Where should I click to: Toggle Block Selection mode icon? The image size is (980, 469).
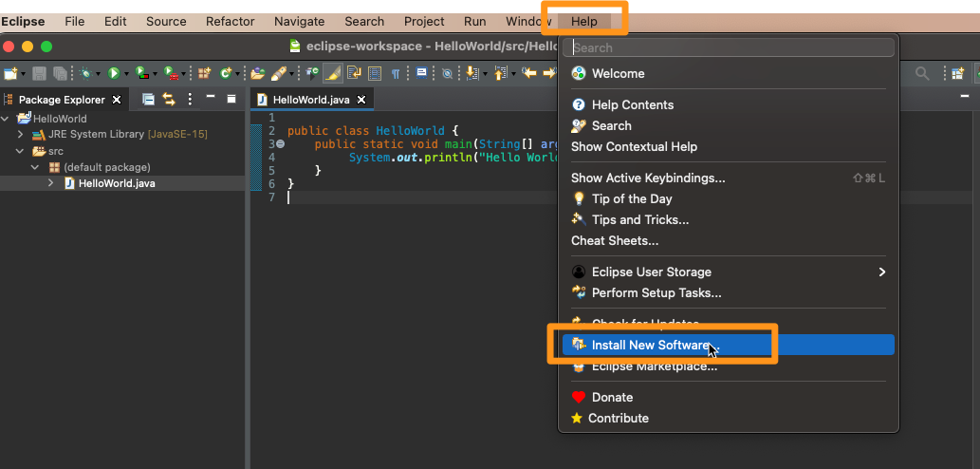[375, 74]
